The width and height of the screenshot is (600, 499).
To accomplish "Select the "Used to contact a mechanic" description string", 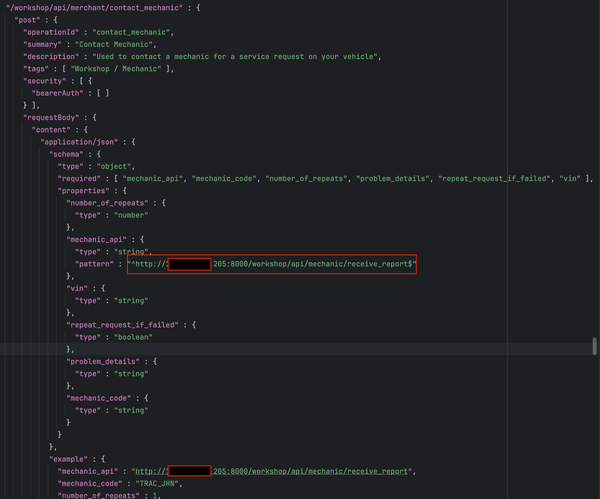I will pyautogui.click(x=235, y=57).
